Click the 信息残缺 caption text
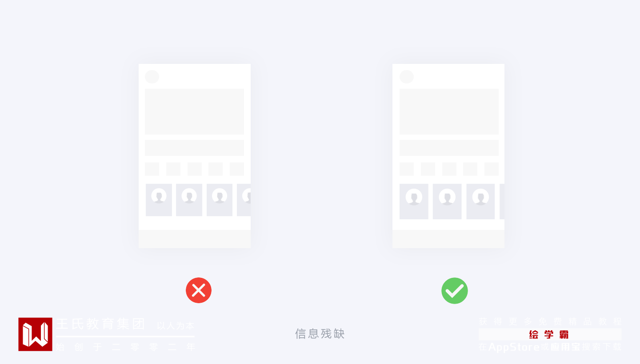Viewport: 640px width, 364px height. (x=320, y=334)
